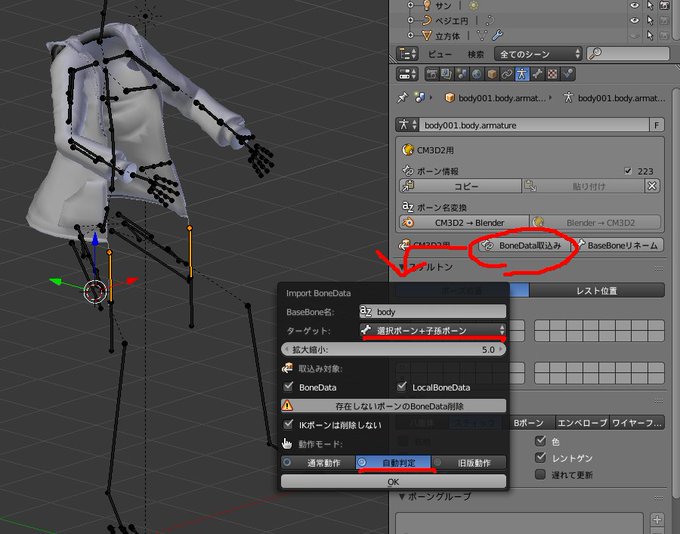Click the curve data icon beside ベジェ円

coord(490,20)
